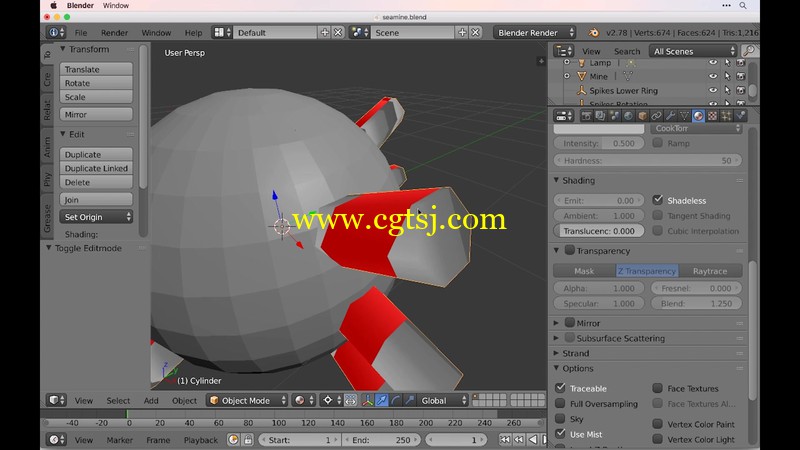This screenshot has width=800, height=450.
Task: Open the Object properties cube icon
Action: 642,116
